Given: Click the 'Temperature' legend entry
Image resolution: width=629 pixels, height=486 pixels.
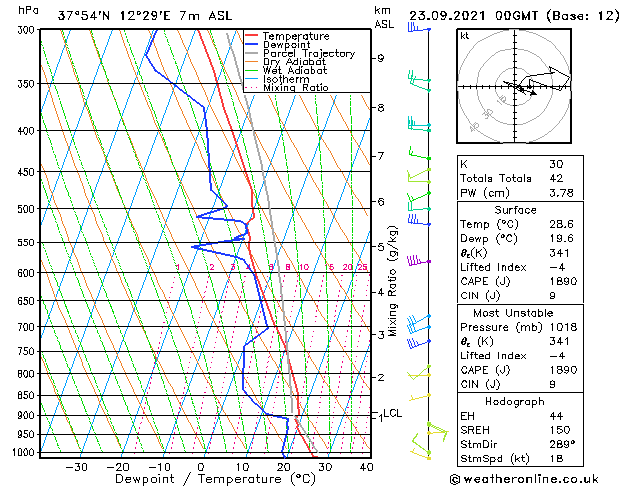Looking at the screenshot, I should [296, 36].
